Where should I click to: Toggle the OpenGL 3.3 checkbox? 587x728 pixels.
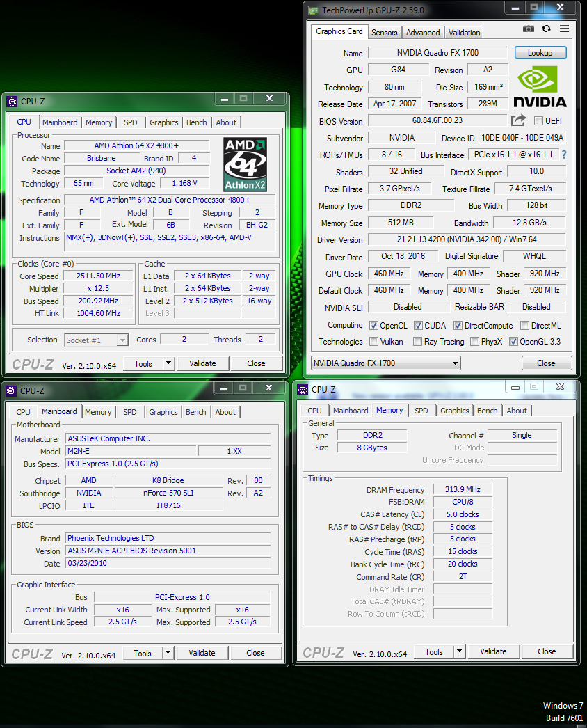(513, 342)
